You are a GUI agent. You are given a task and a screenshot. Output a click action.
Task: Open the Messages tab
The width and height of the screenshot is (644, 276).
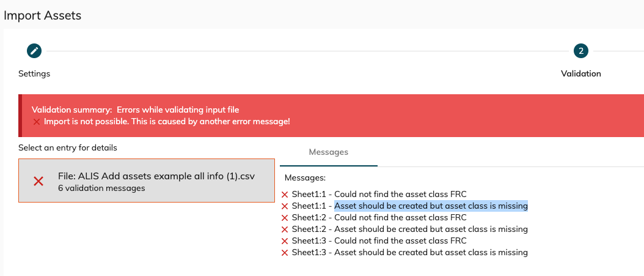point(328,152)
